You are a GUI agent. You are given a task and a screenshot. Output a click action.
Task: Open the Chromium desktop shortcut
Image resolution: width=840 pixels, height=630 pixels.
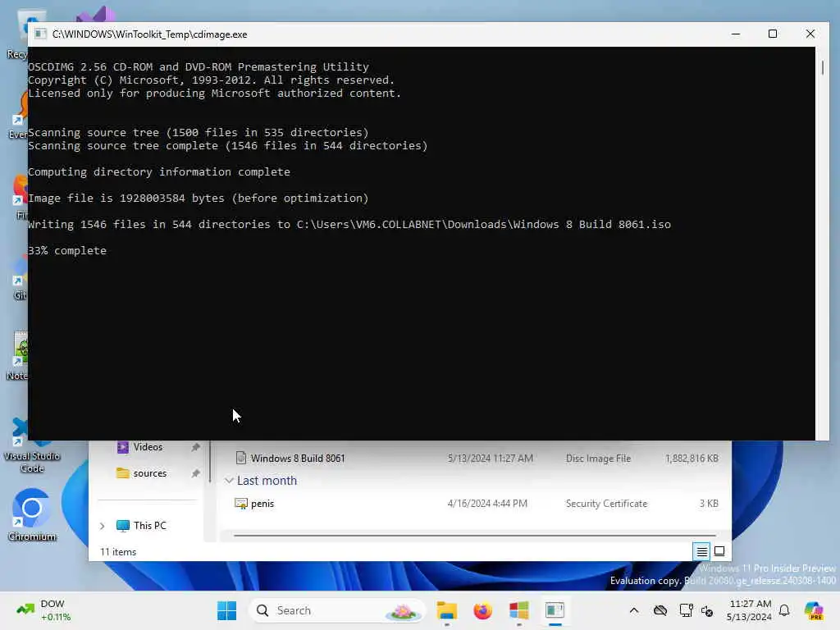[x=32, y=514]
